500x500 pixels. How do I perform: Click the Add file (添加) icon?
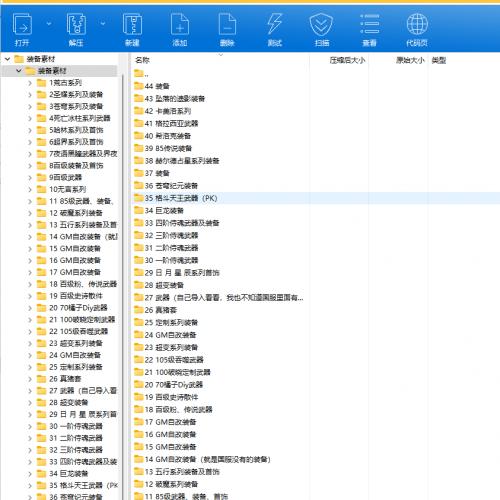180,24
